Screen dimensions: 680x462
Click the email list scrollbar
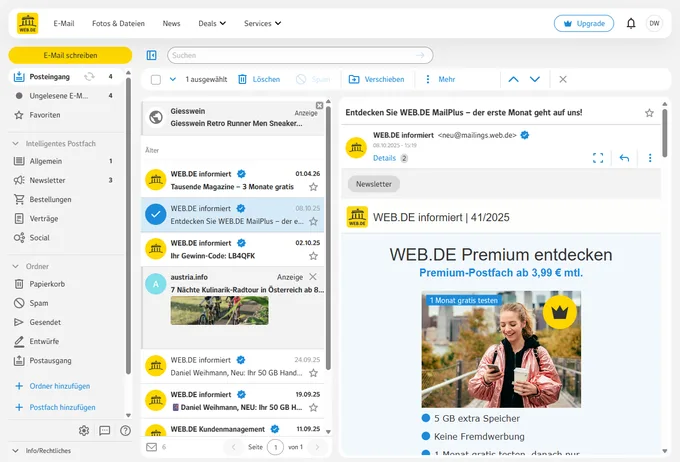click(x=328, y=236)
